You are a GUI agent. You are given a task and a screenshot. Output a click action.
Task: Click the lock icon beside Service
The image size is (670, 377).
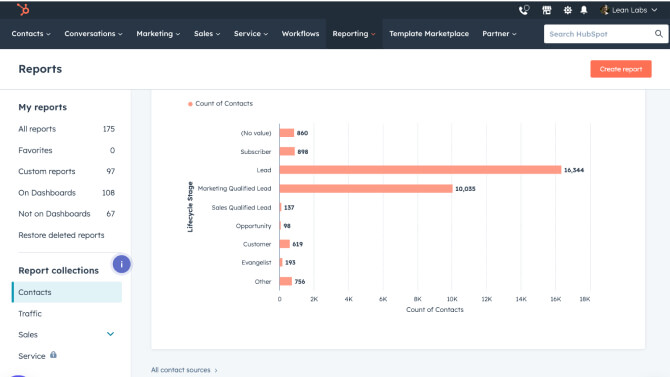(x=53, y=355)
